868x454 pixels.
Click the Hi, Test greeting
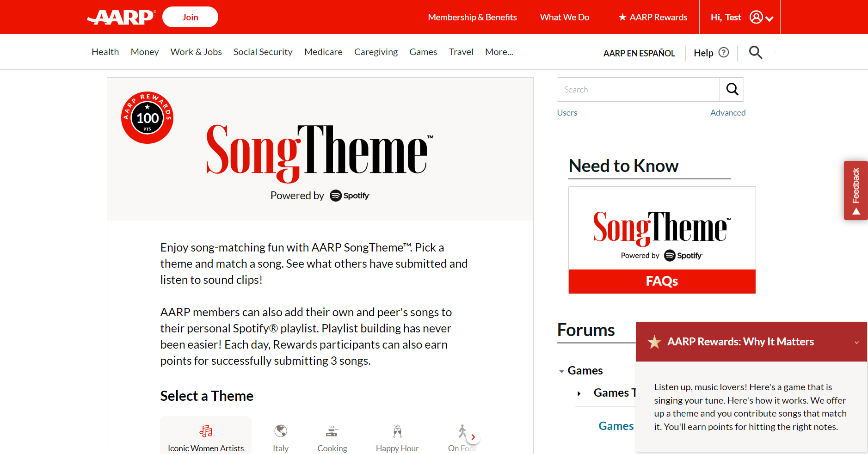tap(726, 17)
